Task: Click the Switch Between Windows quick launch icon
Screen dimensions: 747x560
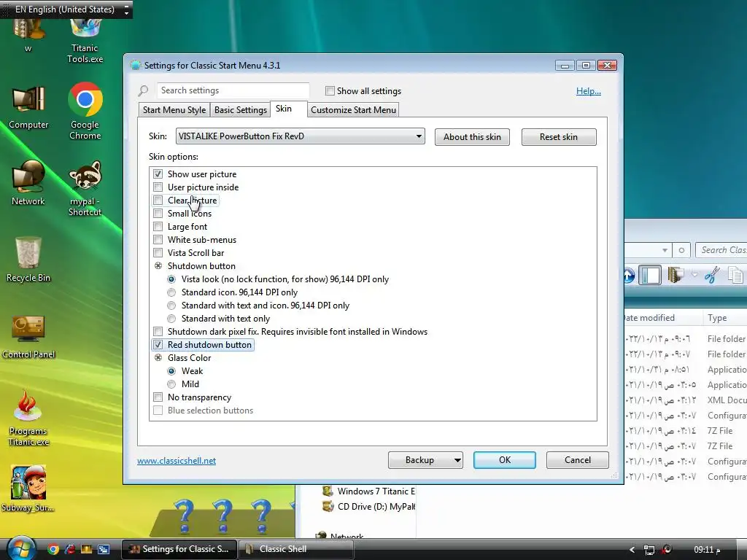Action: coord(104,550)
